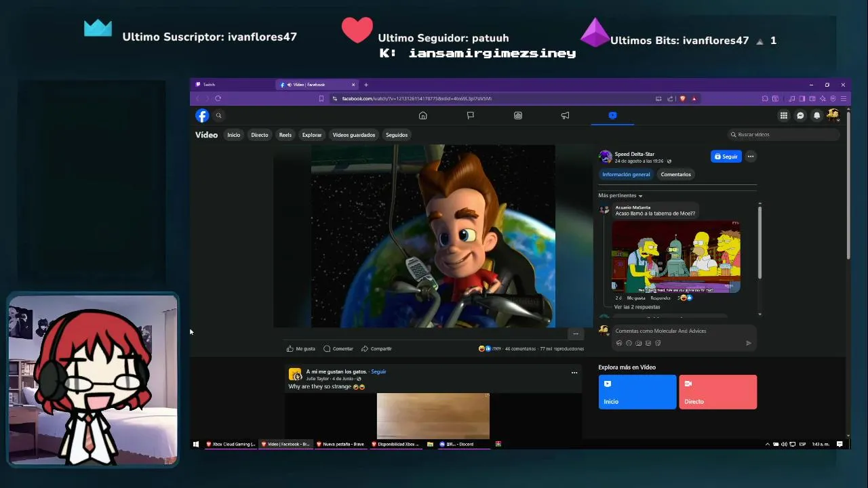This screenshot has height=488, width=868.
Task: Click the comment box Comentas como Molecular
Action: click(684, 331)
